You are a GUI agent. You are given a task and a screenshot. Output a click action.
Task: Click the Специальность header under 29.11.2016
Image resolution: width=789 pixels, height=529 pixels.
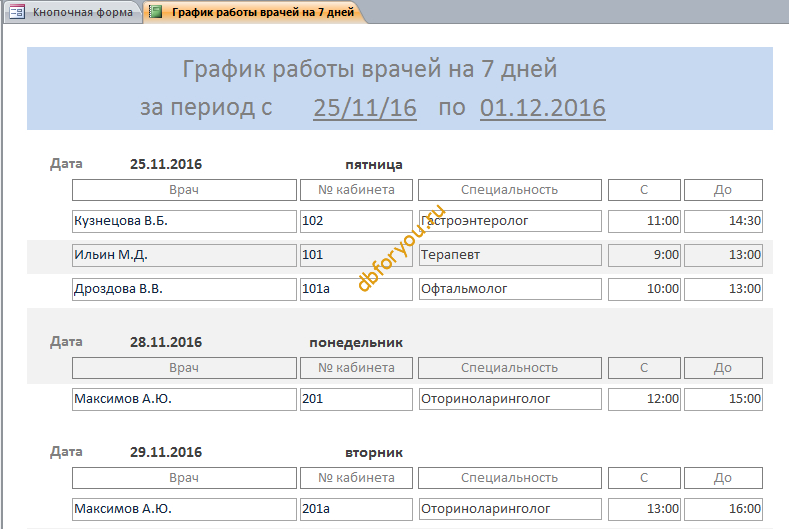[510, 478]
